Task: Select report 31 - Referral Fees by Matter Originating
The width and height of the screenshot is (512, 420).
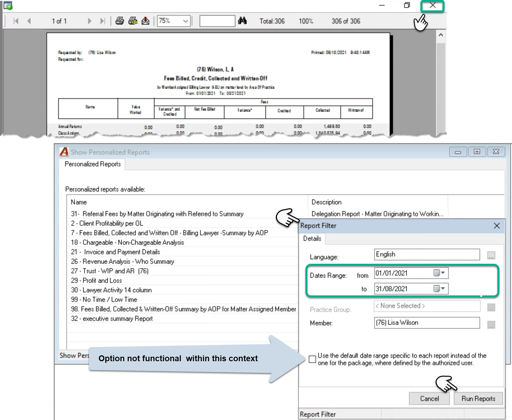Action: (157, 214)
